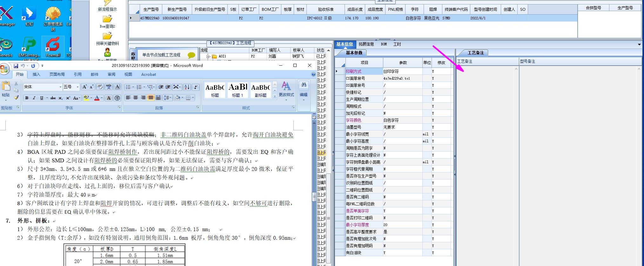Open Foxmail from the desktop

pyautogui.click(x=53, y=47)
